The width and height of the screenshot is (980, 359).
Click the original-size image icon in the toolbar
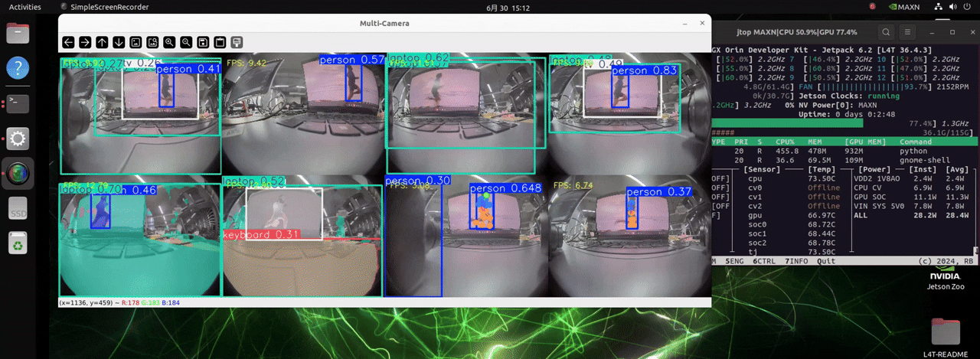click(x=136, y=42)
